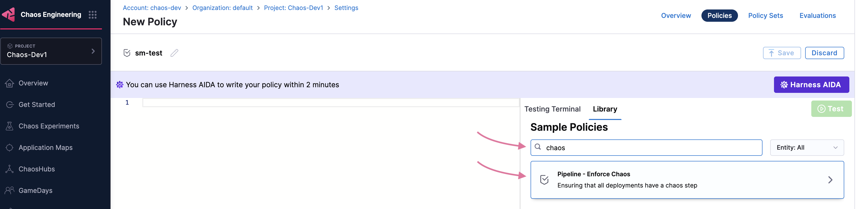
Task: Click the pencil icon to rename sm-test
Action: pyautogui.click(x=174, y=53)
